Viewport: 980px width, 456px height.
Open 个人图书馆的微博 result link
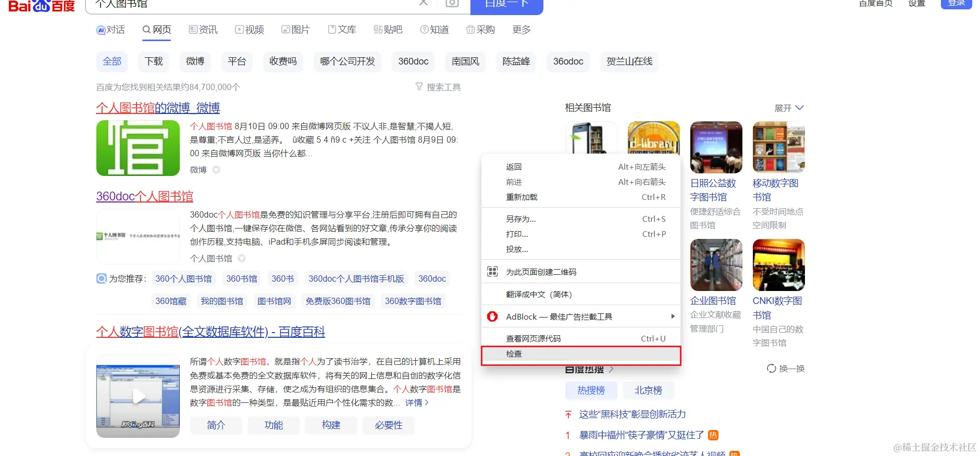[158, 108]
